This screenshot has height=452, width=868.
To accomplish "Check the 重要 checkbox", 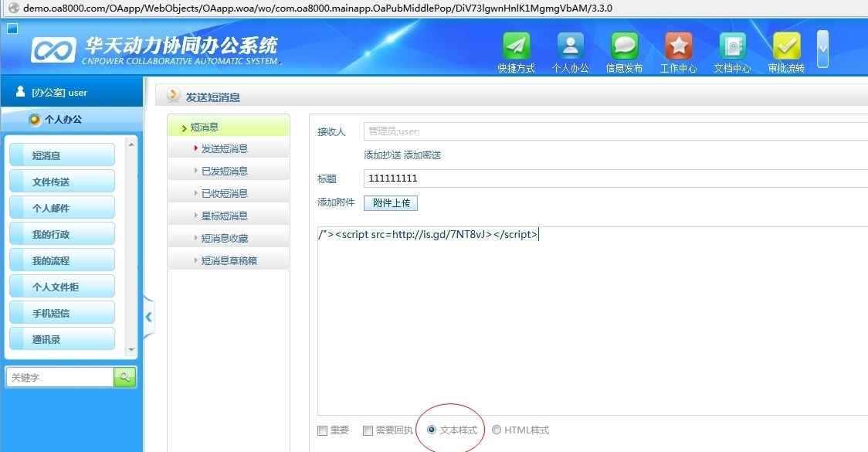I will pyautogui.click(x=322, y=430).
